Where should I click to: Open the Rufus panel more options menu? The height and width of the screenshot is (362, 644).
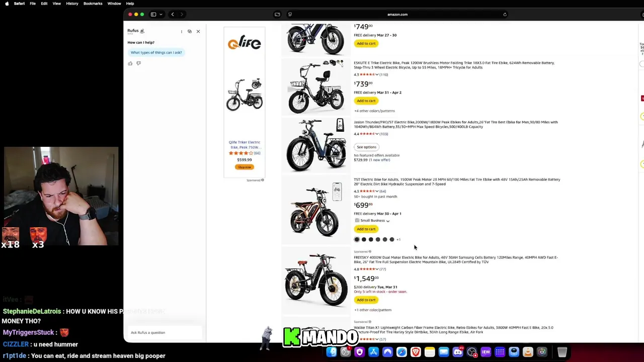click(x=182, y=31)
